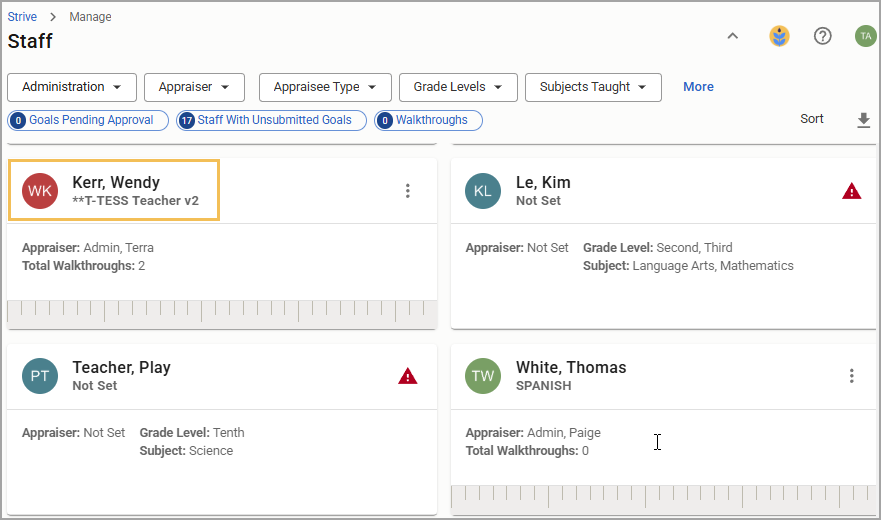Toggle the Walkthroughs filter chip

[428, 120]
